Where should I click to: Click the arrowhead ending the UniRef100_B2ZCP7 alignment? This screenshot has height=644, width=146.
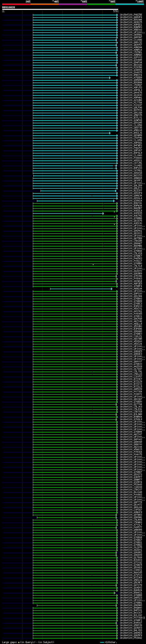click(116, 191)
